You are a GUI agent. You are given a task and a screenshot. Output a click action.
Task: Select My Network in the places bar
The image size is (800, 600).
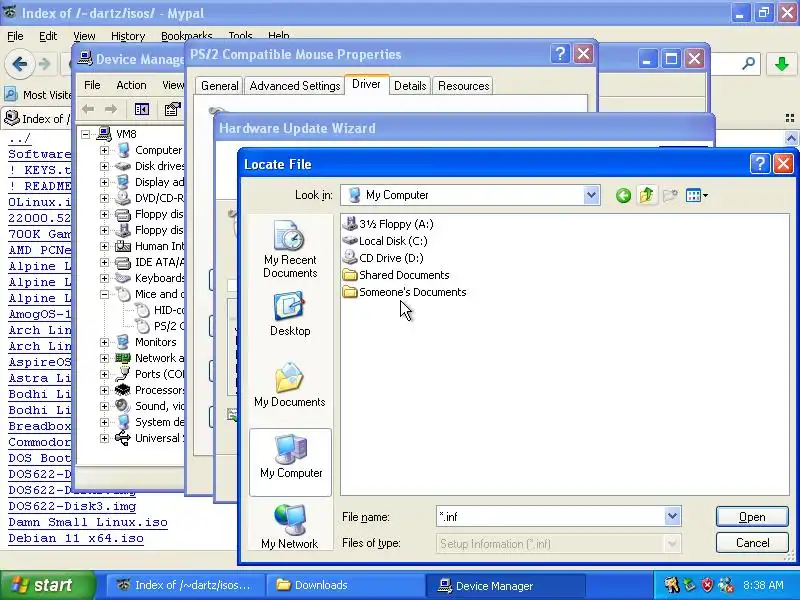[289, 527]
